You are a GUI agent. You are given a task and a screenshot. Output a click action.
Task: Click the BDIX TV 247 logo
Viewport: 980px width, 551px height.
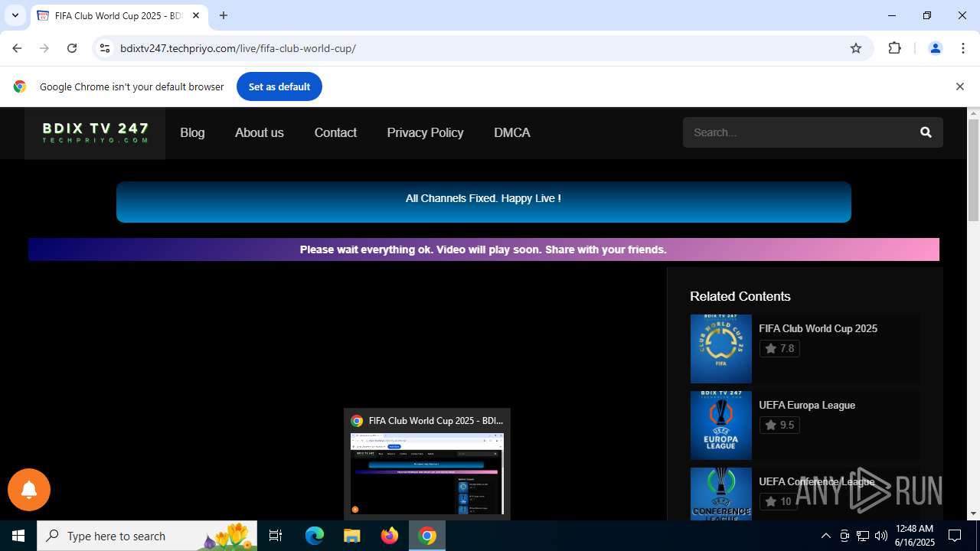point(95,133)
